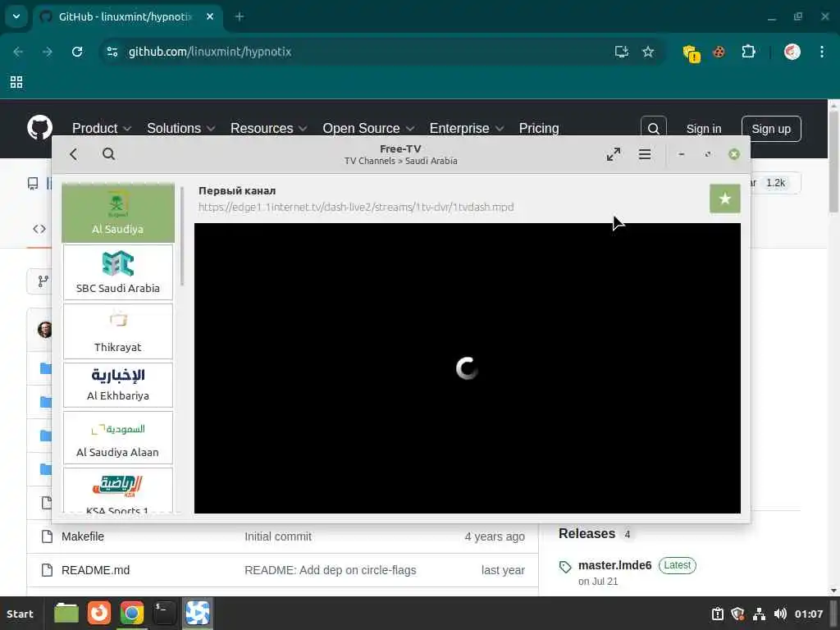Launch the orange Firefox-style taskbar app
Screen dimensions: 840x630
(99, 613)
